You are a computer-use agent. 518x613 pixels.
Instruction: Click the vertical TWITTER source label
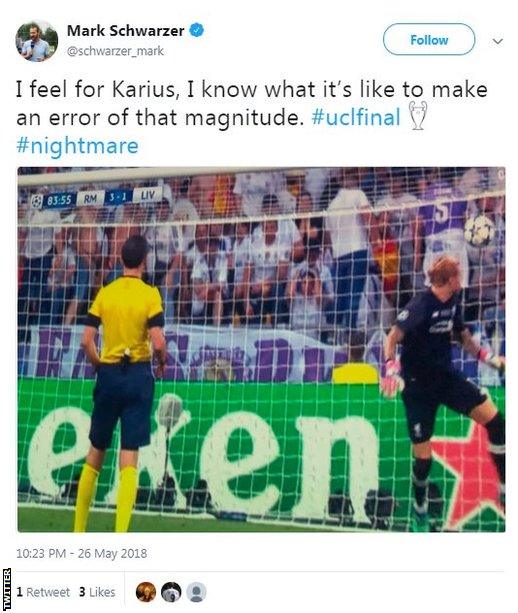click(x=7, y=590)
